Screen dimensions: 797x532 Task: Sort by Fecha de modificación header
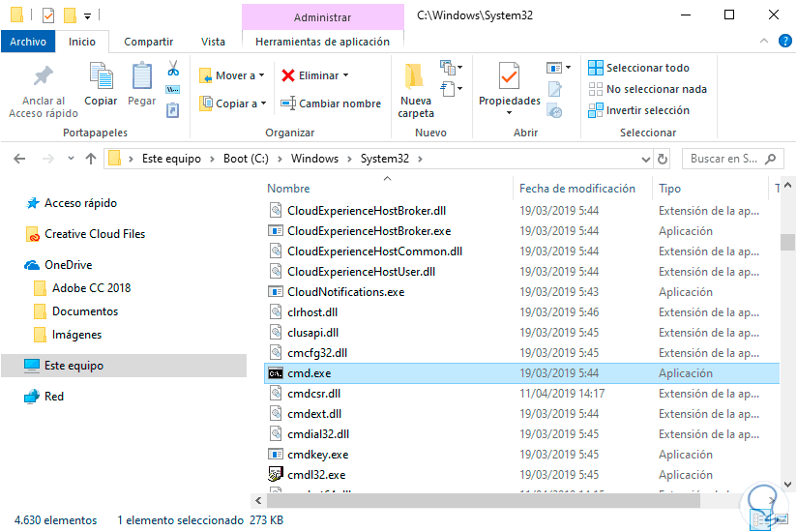pyautogui.click(x=576, y=189)
